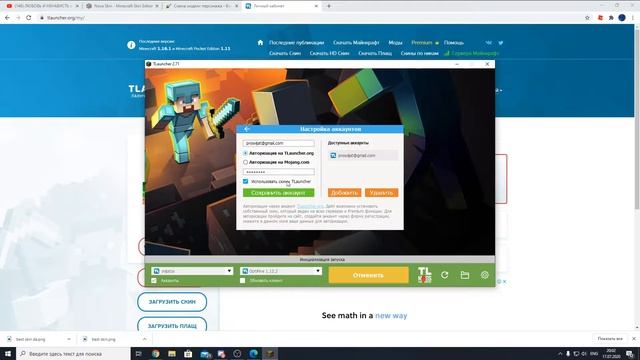The image size is (640, 360).
Task: Click the orange Добавить button
Action: (x=344, y=193)
